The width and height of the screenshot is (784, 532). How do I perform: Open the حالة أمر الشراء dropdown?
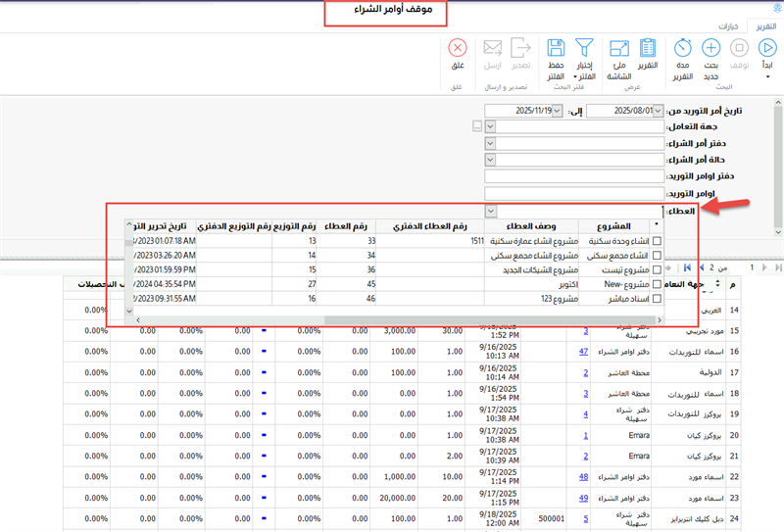coord(491,160)
